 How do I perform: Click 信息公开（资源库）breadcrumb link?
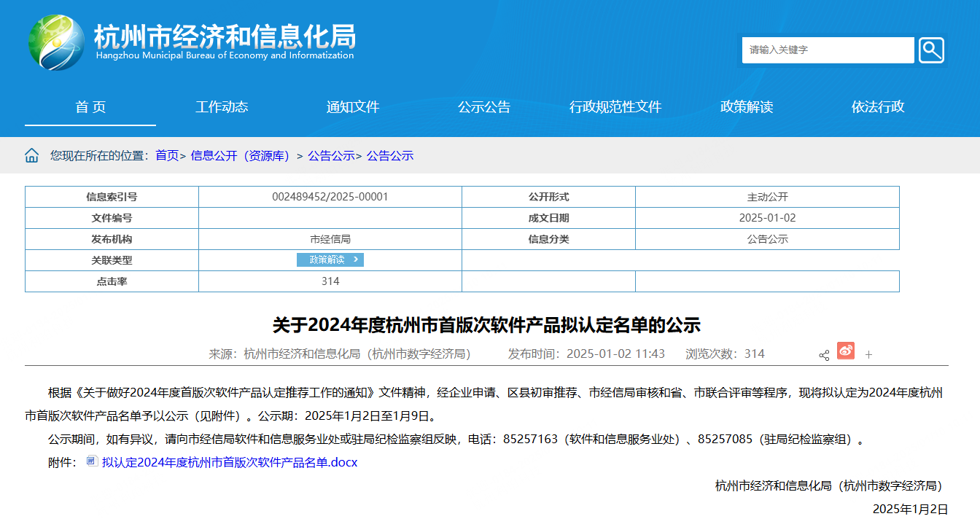tap(241, 155)
